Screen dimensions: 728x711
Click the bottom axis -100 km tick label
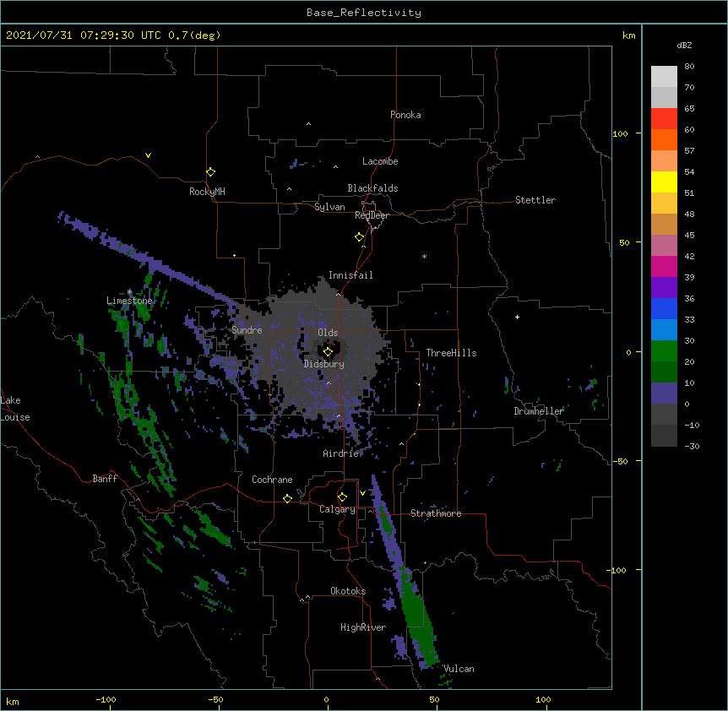pos(106,699)
